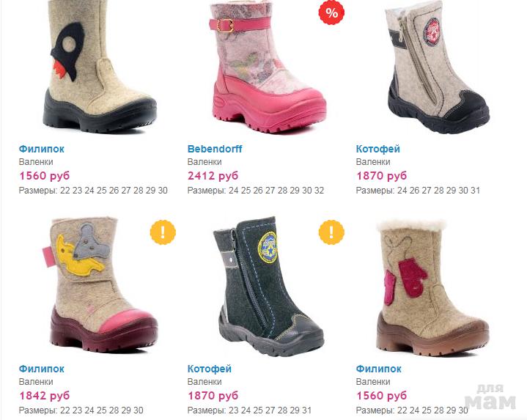527x420 pixels.
Task: Open the mouse appliqué boot photo
Action: click(x=101, y=285)
